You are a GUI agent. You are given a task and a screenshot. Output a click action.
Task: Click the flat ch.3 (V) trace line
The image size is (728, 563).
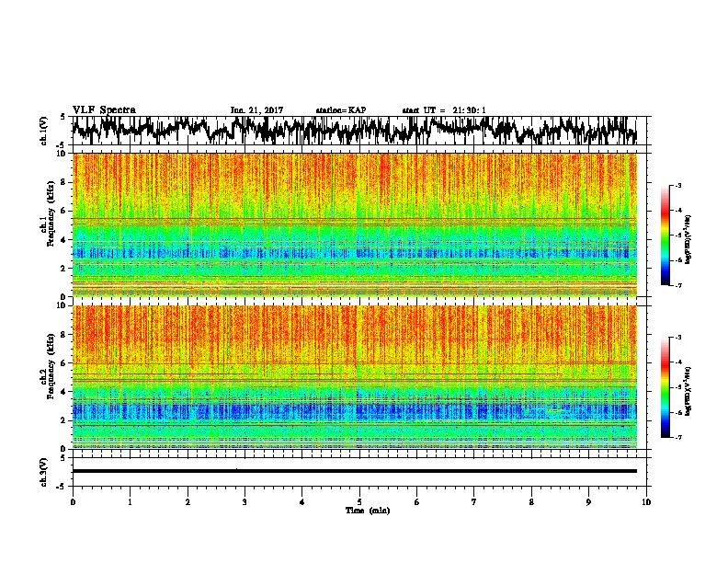point(355,471)
